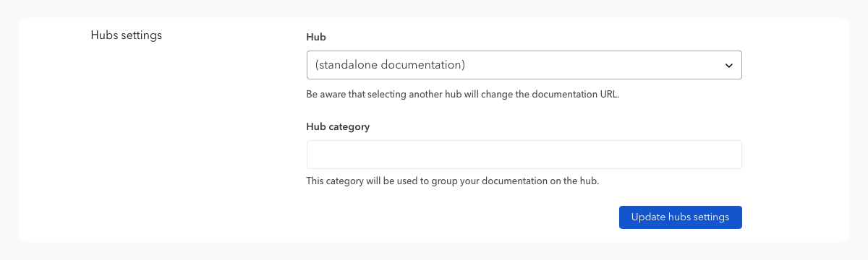This screenshot has width=868, height=260.
Task: Select the (standalone documentation) option text
Action: click(390, 65)
